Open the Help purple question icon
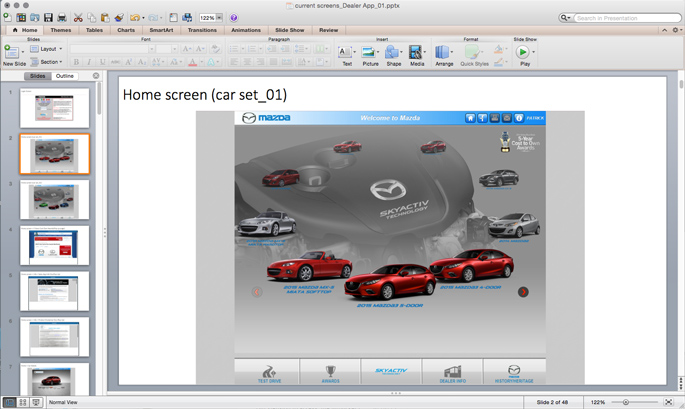This screenshot has height=409, width=685. coord(234,17)
